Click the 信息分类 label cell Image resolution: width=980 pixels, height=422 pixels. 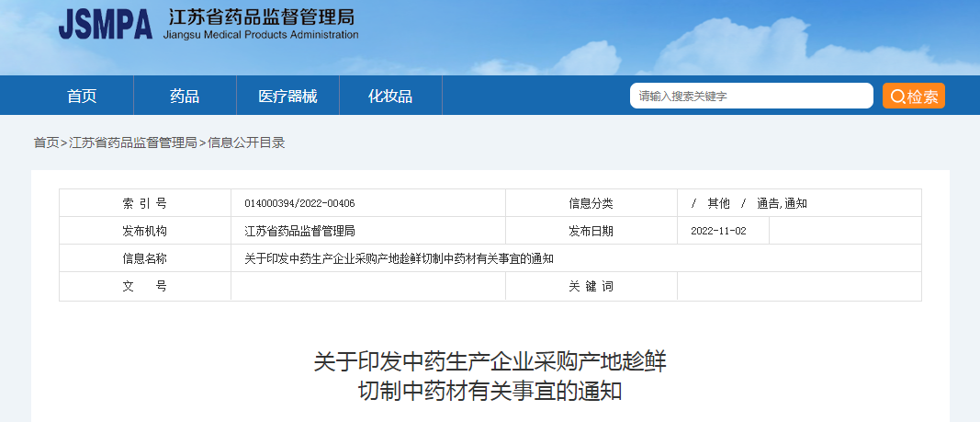(591, 203)
